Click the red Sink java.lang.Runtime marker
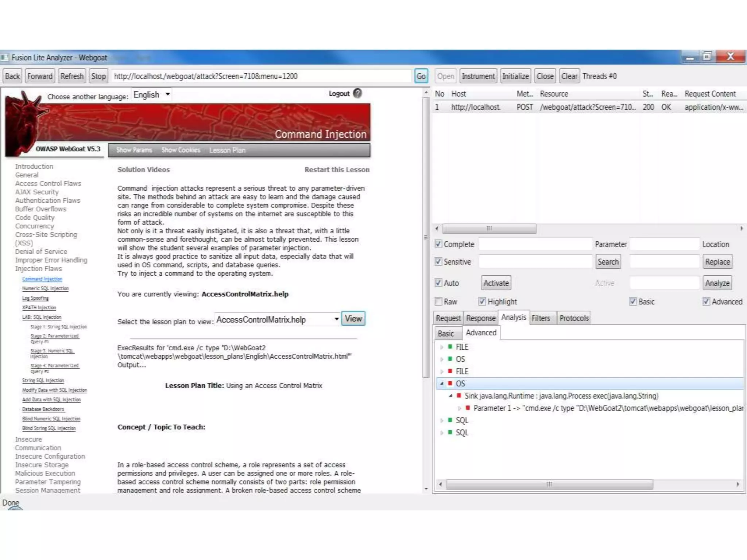Screen dimensions: 747x560 (x=459, y=396)
